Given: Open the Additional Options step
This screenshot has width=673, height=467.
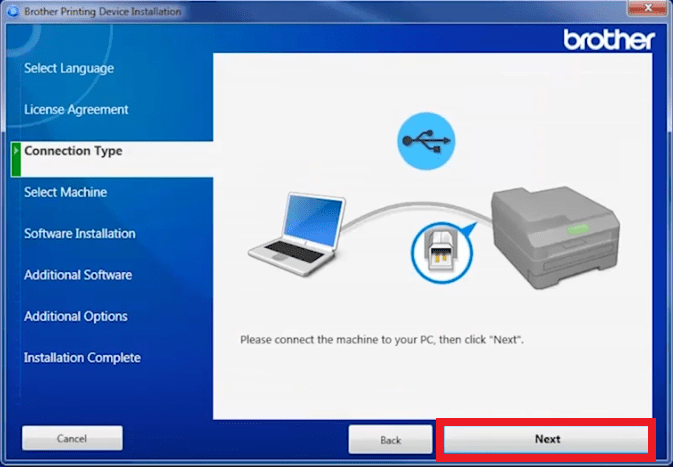Looking at the screenshot, I should 76,316.
